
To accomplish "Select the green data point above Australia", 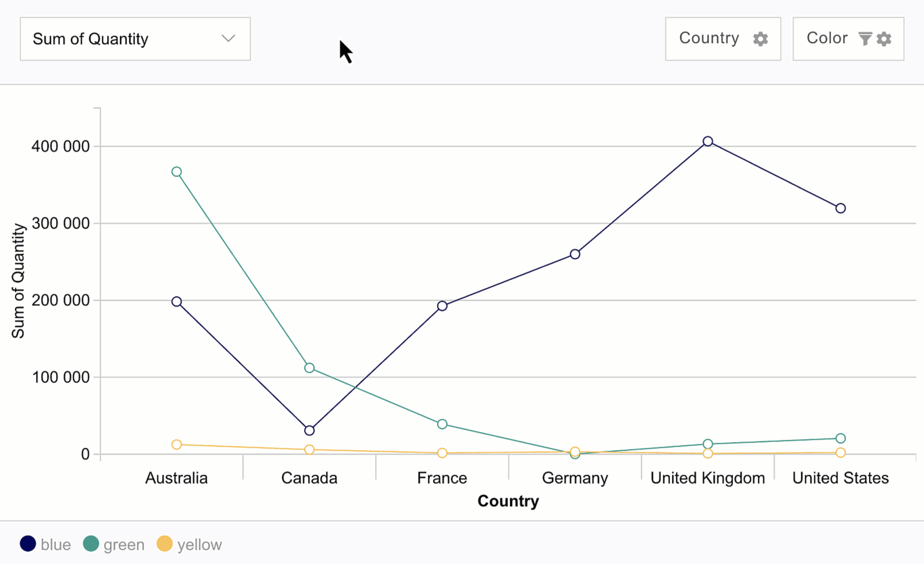I will (176, 171).
